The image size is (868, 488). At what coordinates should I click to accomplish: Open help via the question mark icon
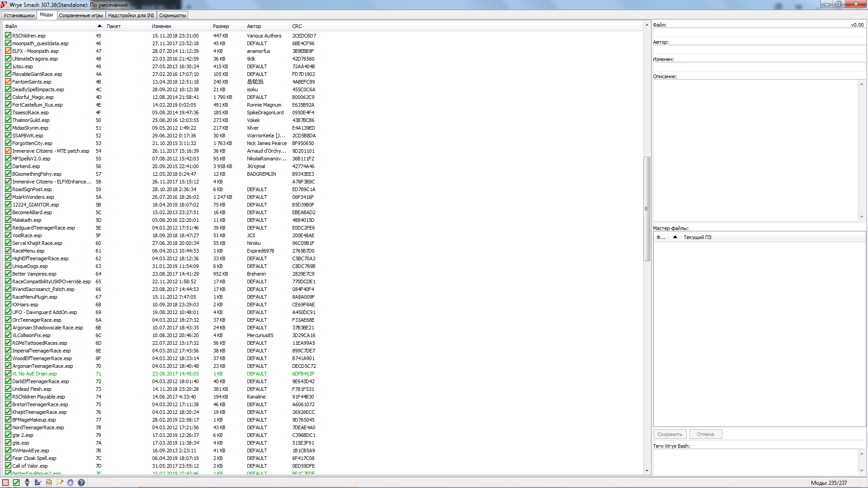(81, 483)
